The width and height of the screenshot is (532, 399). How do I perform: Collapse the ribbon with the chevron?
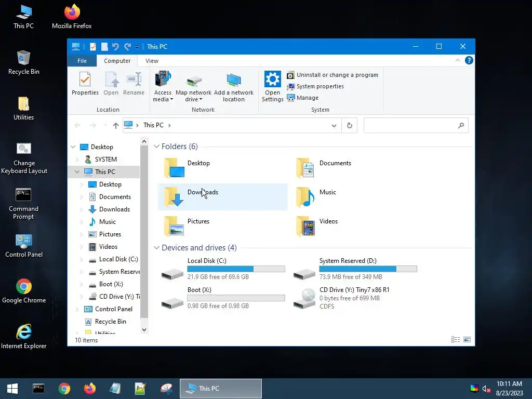[x=457, y=60]
